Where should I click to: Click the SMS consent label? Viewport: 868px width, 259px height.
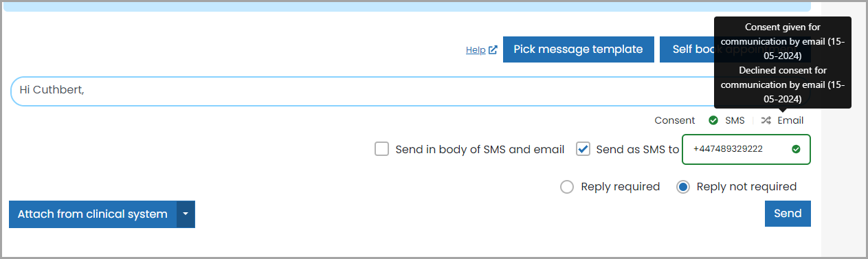pyautogui.click(x=735, y=120)
